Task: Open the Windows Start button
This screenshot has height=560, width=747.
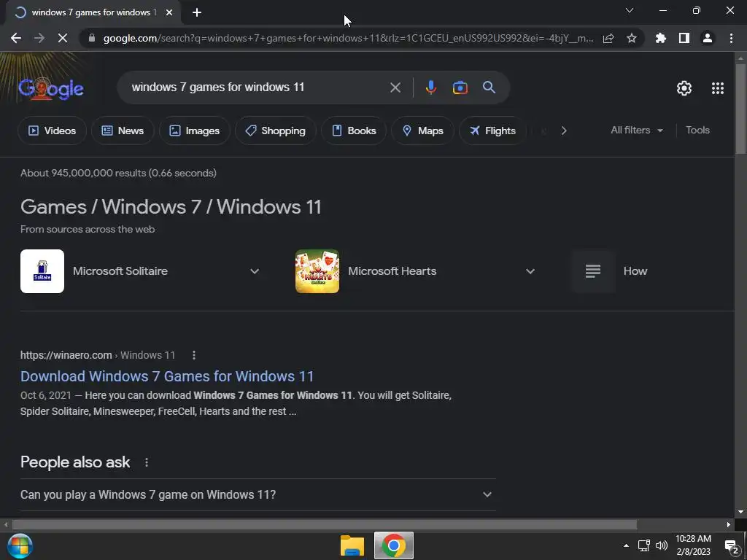Action: (20, 545)
